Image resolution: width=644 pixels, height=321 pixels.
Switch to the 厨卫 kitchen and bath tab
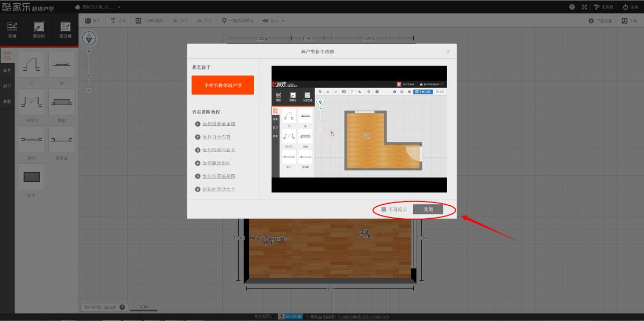click(x=7, y=86)
